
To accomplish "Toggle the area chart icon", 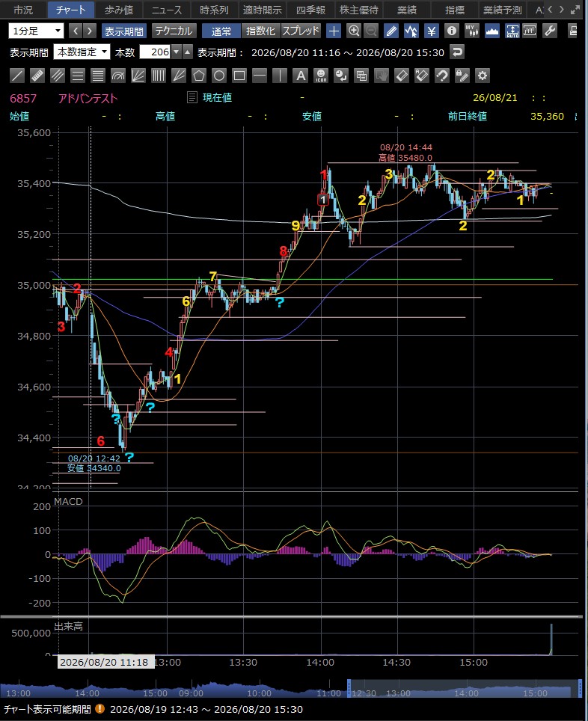I will coord(491,31).
